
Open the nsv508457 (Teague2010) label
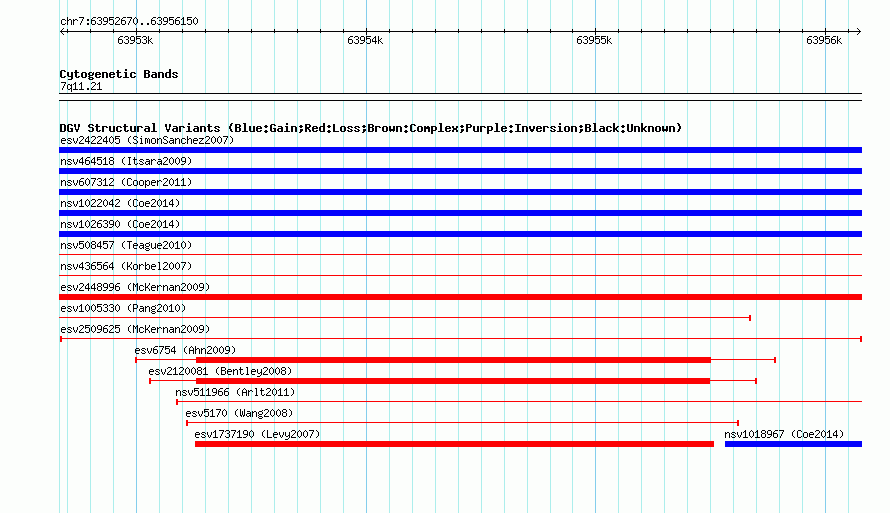[126, 245]
